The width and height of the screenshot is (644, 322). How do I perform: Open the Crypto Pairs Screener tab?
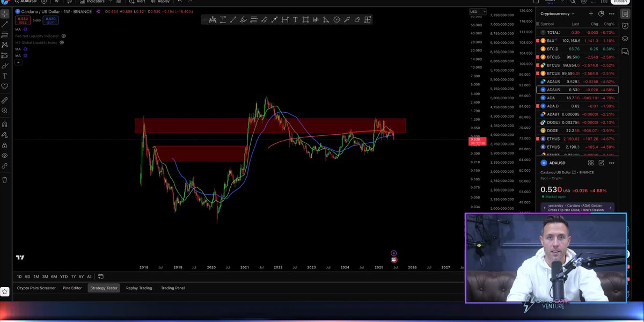pos(36,288)
